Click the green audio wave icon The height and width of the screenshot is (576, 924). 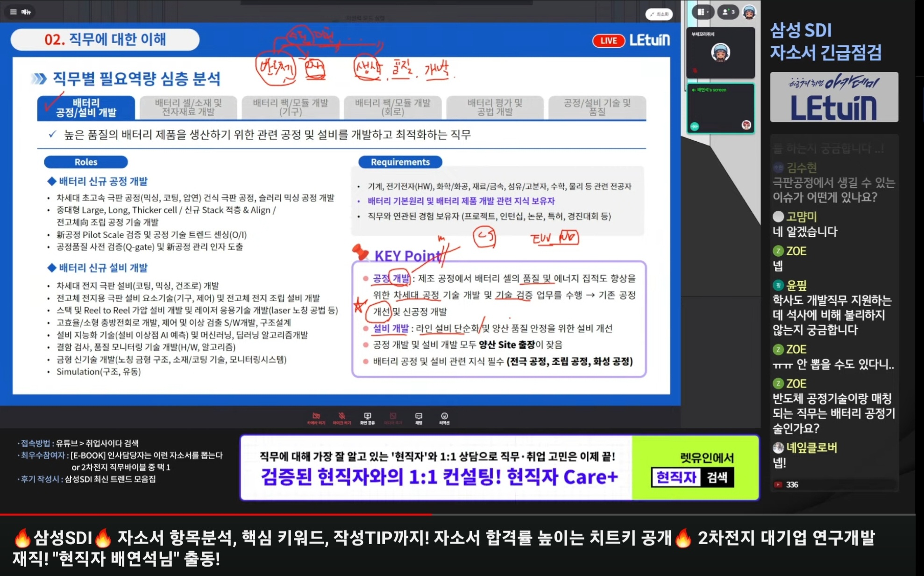(x=695, y=126)
